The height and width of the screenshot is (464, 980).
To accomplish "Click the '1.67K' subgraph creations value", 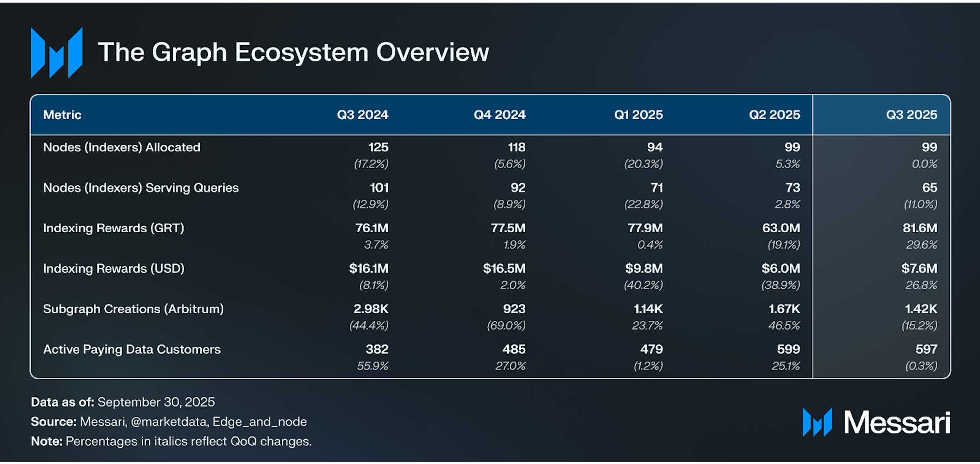I will [x=784, y=309].
